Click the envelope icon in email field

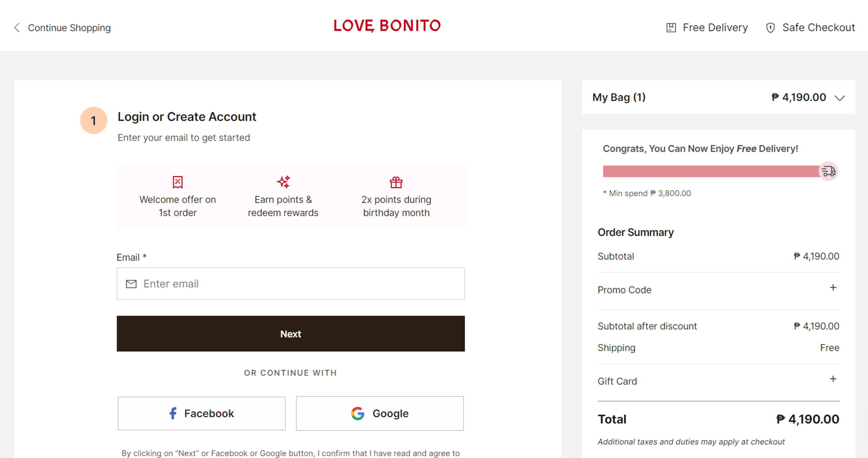click(x=131, y=284)
